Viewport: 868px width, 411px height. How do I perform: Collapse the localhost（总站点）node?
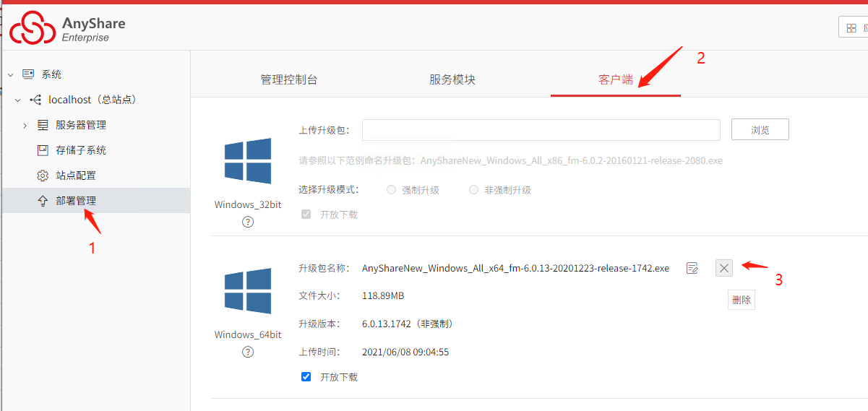click(x=17, y=100)
